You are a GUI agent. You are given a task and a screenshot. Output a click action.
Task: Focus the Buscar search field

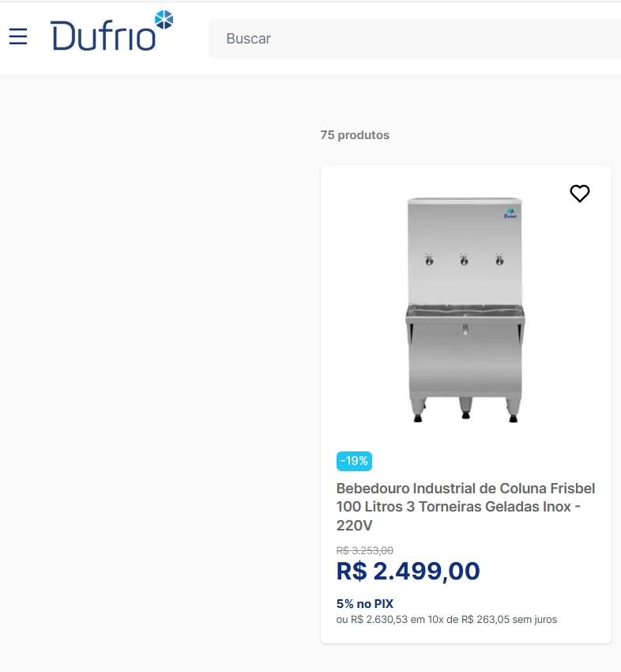click(x=411, y=39)
